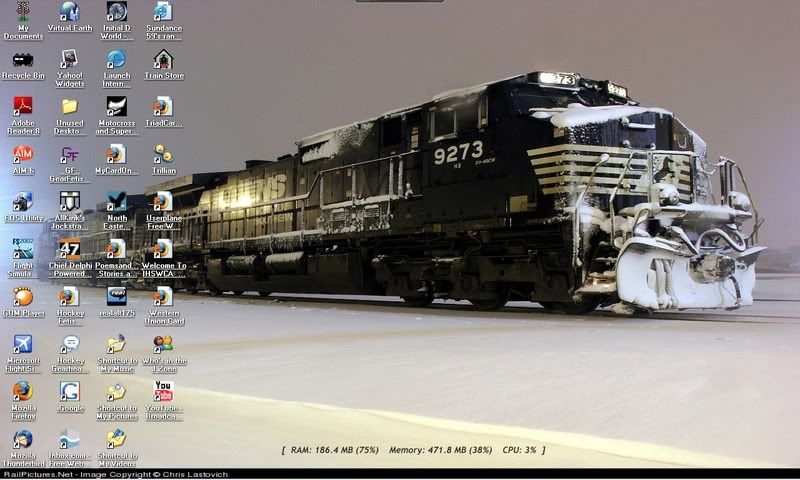Select the Train Store icon
The image size is (800, 480).
[163, 60]
